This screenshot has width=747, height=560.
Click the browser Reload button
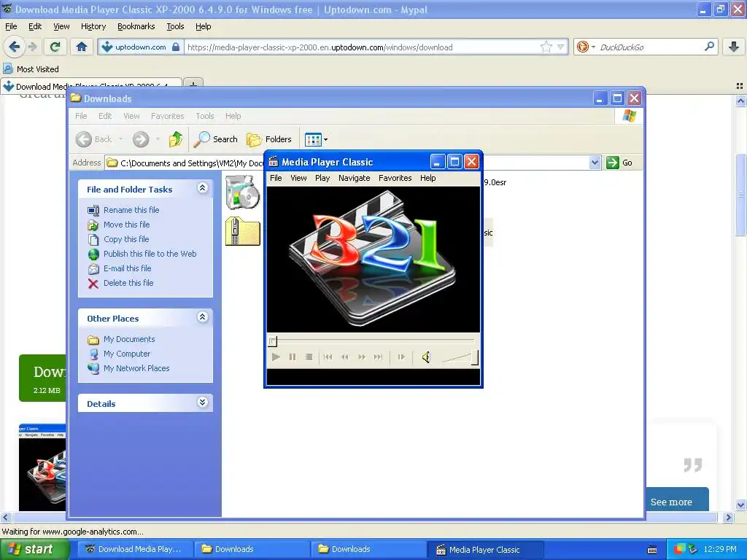pos(55,47)
